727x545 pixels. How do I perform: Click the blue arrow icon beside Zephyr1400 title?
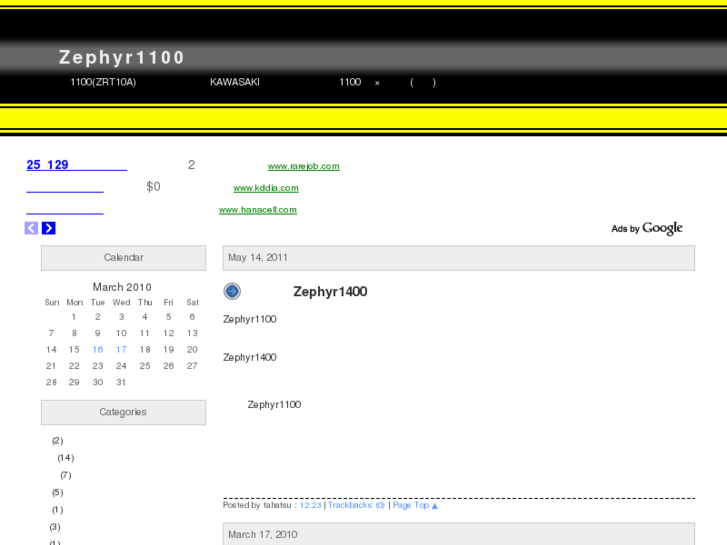click(x=232, y=291)
